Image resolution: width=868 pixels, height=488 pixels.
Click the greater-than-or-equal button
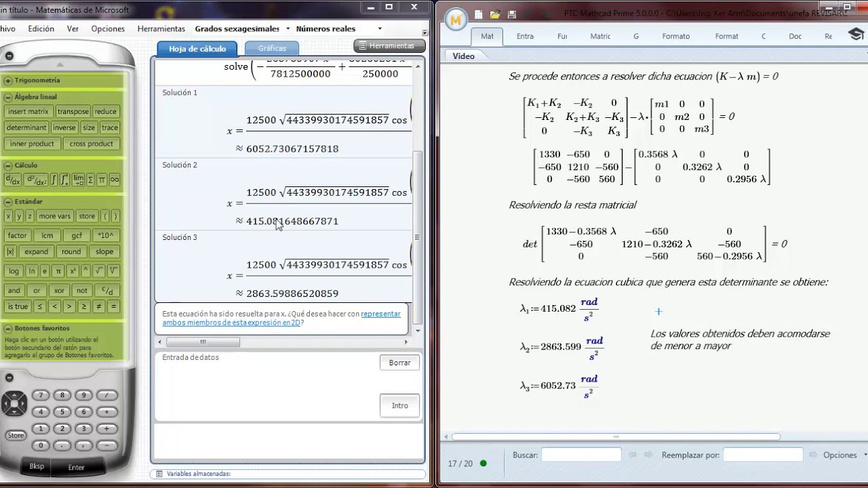point(83,306)
